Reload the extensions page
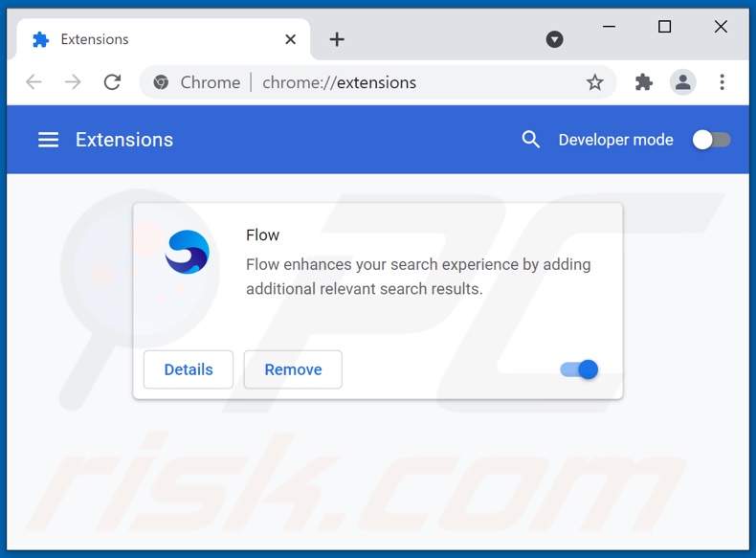The image size is (756, 558). tap(112, 82)
